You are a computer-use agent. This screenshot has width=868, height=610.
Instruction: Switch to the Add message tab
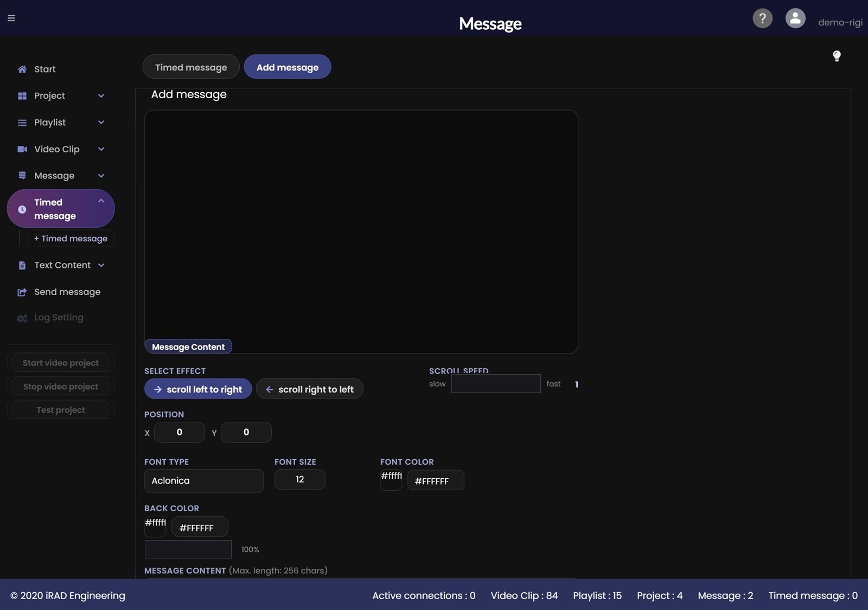(x=288, y=67)
